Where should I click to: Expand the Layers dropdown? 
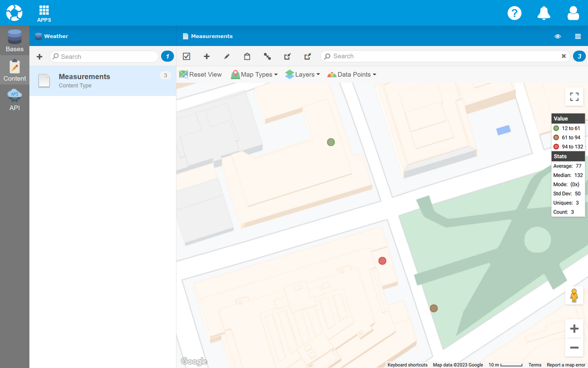tap(302, 75)
